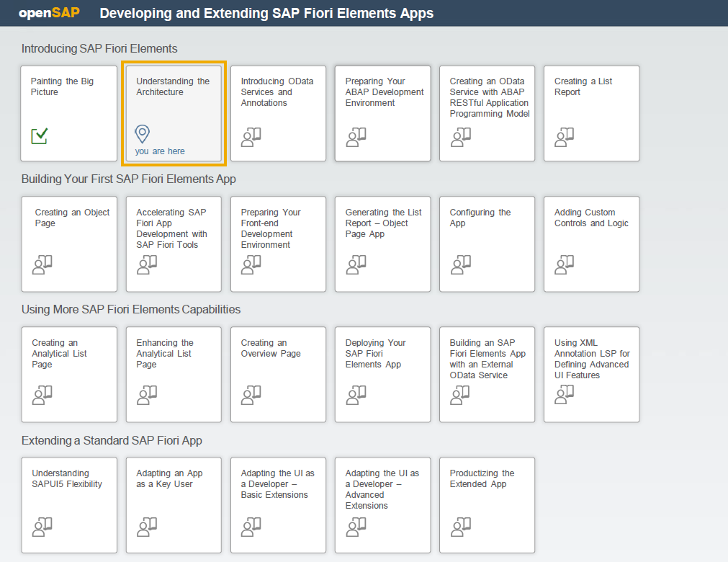Click the openSAP logo in the header
This screenshot has width=728, height=562.
point(49,12)
